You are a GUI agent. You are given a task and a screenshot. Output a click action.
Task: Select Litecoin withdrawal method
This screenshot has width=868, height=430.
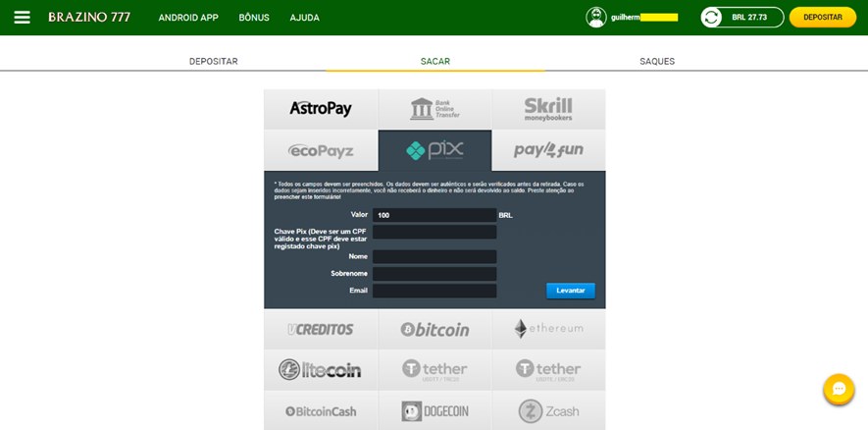[x=321, y=369]
